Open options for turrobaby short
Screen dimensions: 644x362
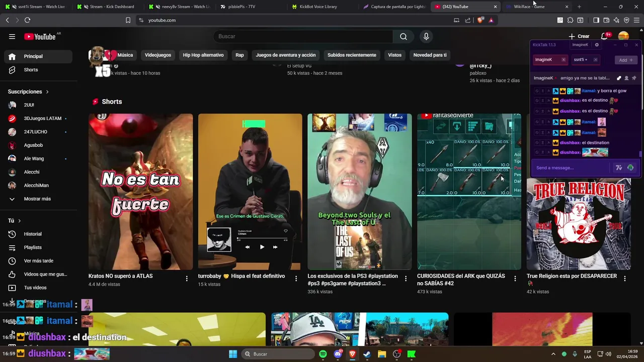296,279
